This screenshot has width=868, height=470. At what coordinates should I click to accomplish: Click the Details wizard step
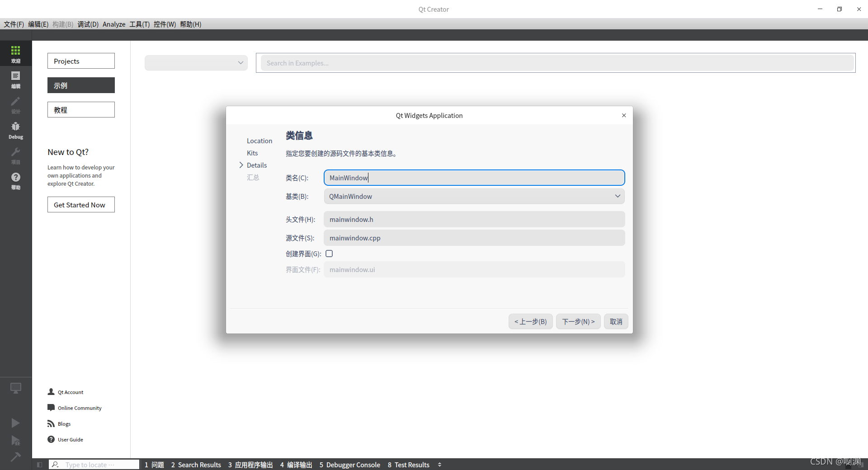[x=257, y=165]
